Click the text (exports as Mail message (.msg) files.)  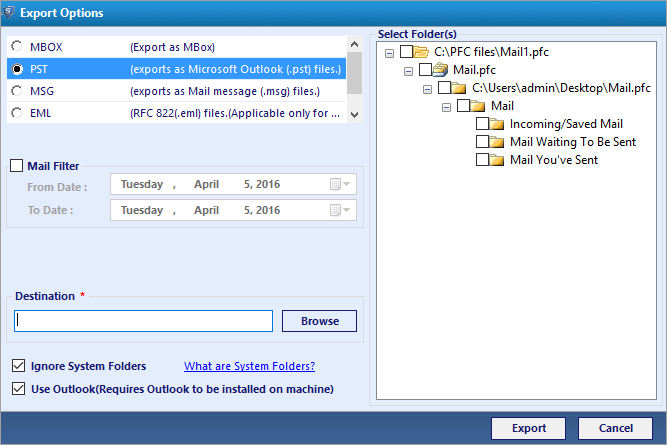pyautogui.click(x=225, y=91)
